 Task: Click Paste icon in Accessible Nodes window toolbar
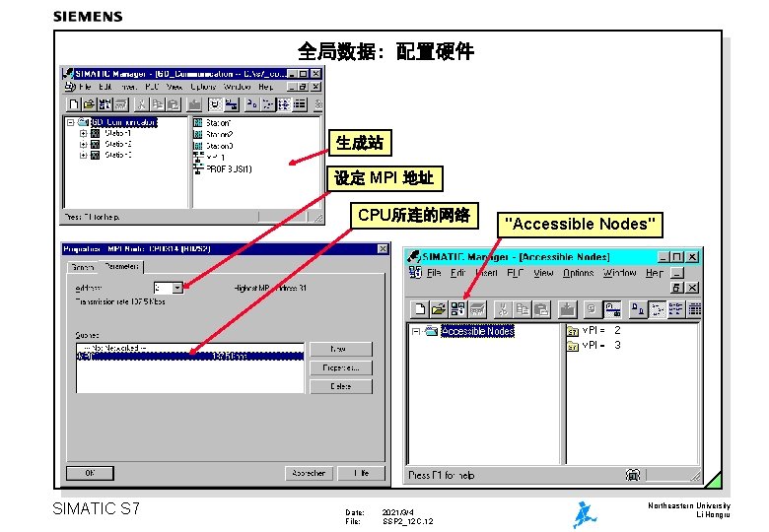pyautogui.click(x=541, y=308)
